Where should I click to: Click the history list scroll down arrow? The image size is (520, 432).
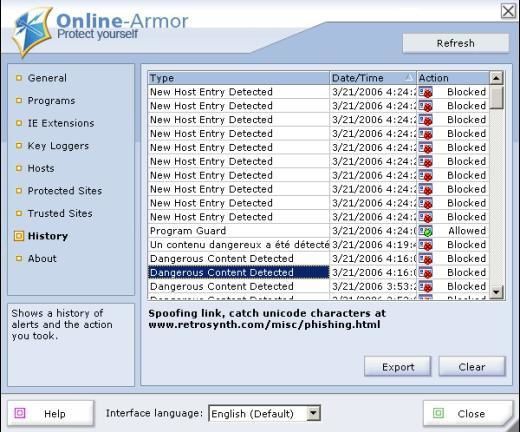496,292
